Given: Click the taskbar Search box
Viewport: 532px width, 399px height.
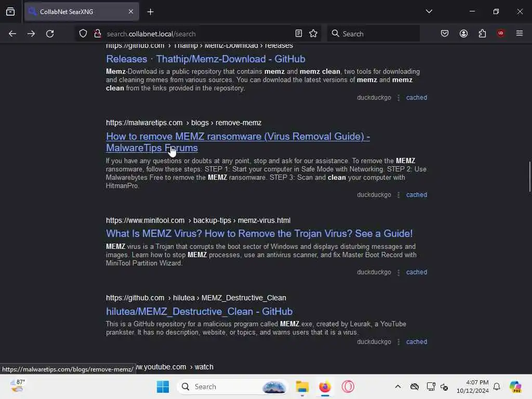Looking at the screenshot, I should click(232, 387).
